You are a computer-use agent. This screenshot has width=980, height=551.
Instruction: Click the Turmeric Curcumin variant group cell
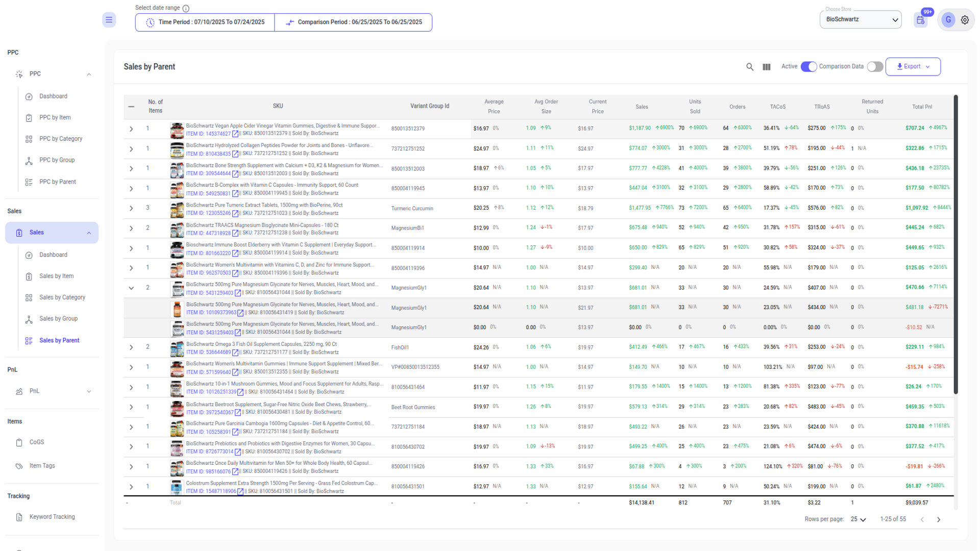tap(412, 209)
